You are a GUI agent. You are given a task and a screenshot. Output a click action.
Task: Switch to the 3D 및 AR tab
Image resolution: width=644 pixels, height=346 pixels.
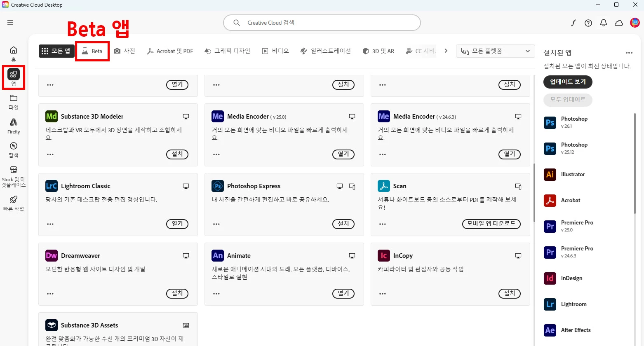[378, 51]
